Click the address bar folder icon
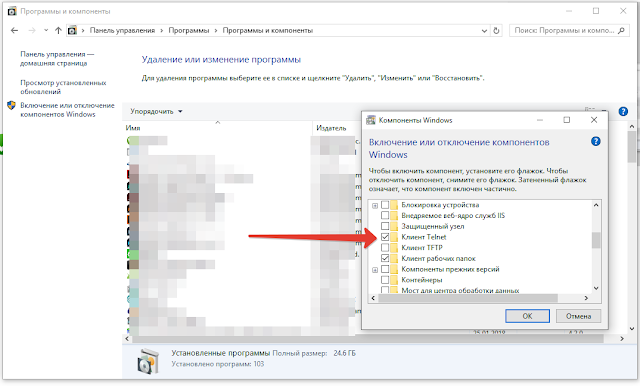 (x=72, y=30)
